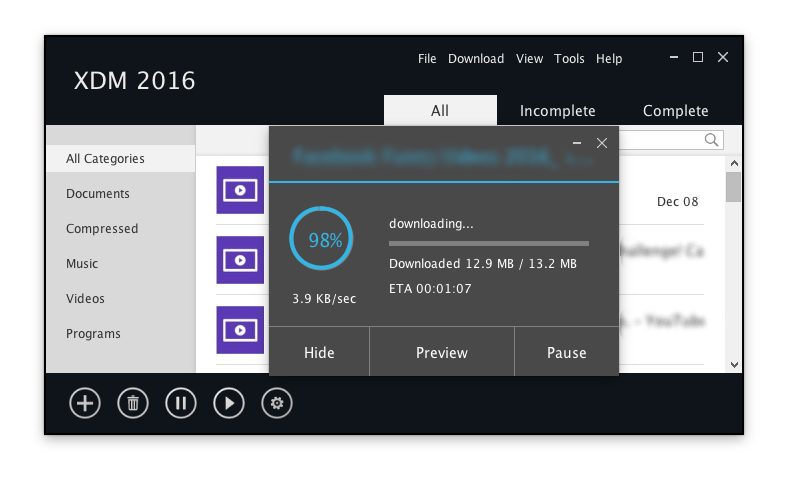Viewport: 796px width, 477px height.
Task: Select the second video thumbnail icon
Action: pyautogui.click(x=240, y=260)
